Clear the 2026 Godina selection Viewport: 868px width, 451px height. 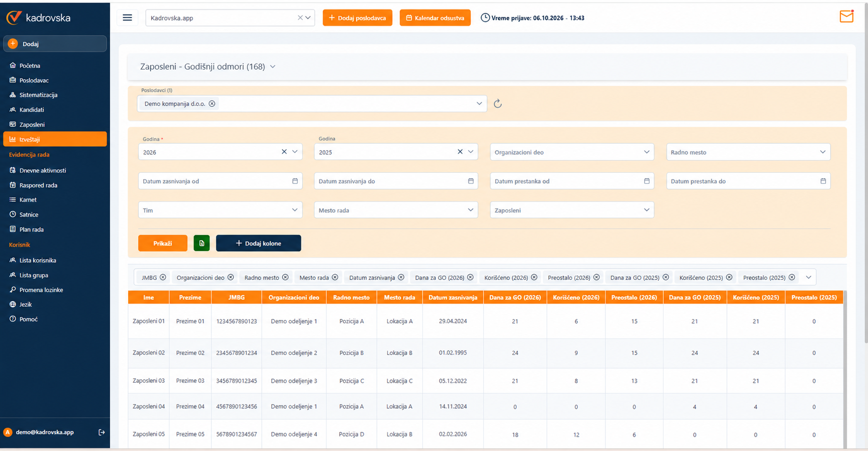pyautogui.click(x=284, y=152)
